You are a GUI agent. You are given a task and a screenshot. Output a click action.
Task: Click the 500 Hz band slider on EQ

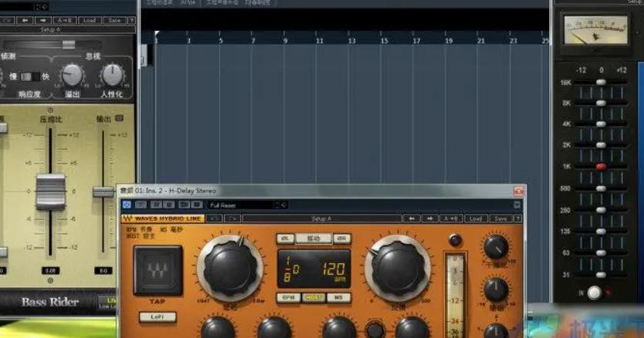tap(601, 188)
